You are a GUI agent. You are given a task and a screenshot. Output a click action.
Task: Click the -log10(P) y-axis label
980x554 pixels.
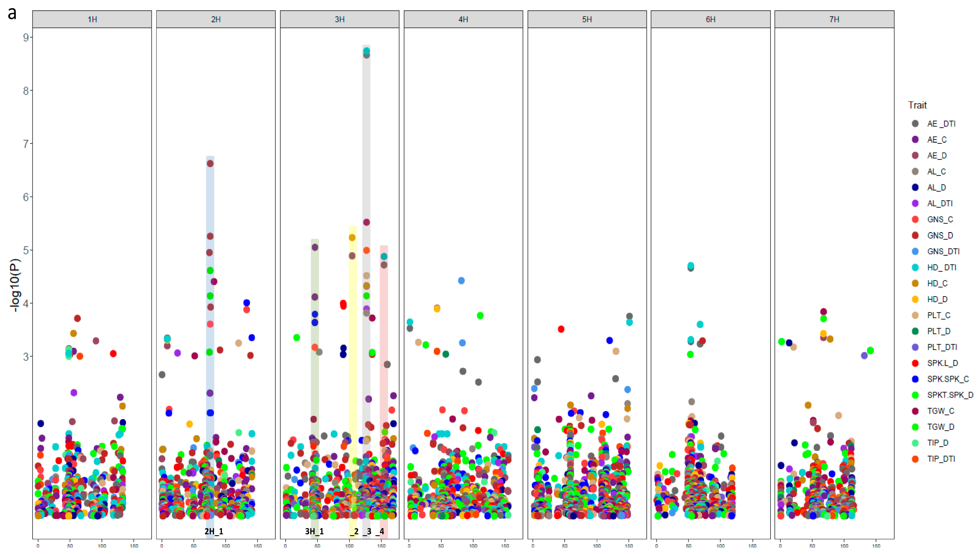pos(15,285)
